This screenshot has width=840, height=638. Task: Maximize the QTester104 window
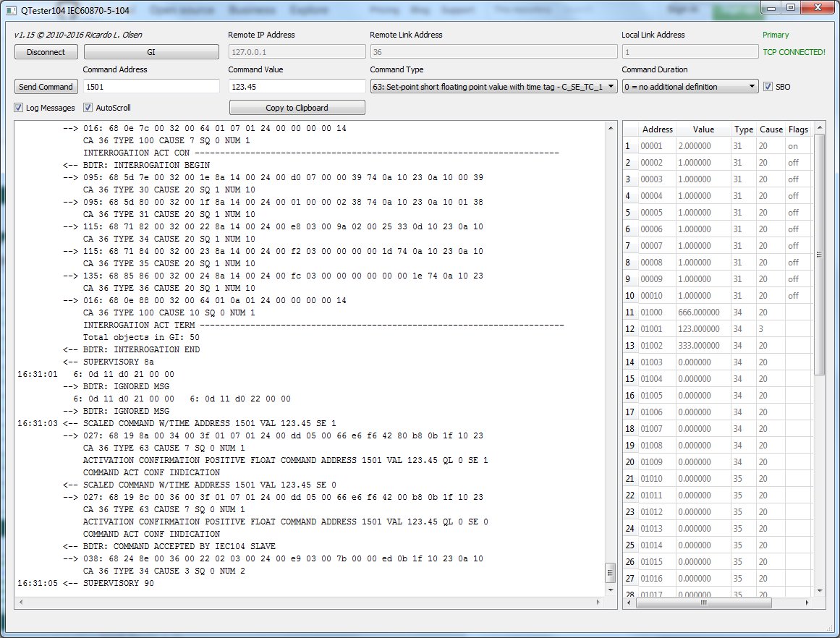pyautogui.click(x=791, y=8)
